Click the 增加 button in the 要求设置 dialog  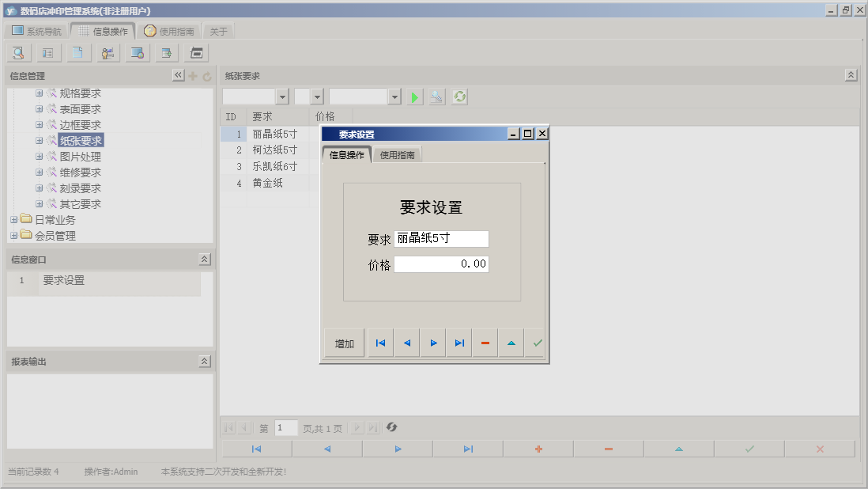point(343,343)
